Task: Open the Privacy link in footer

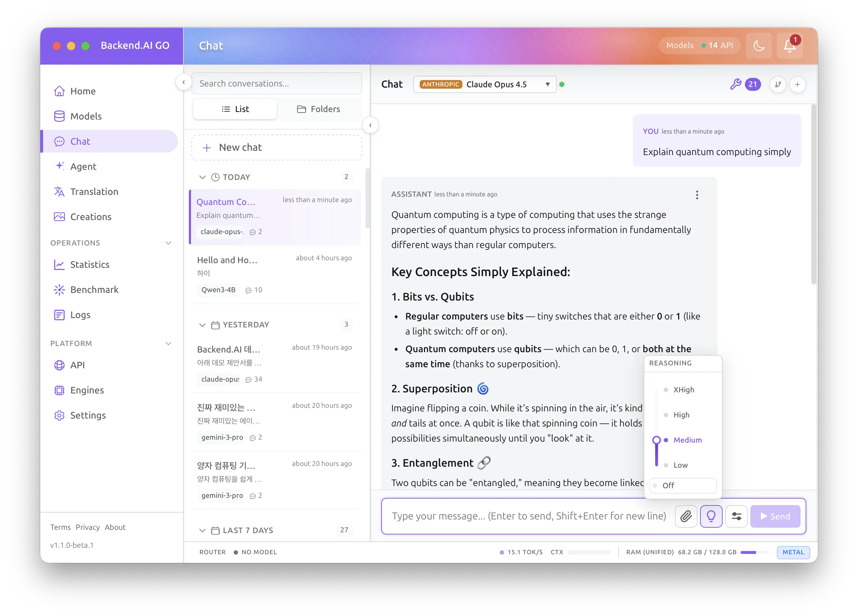Action: [x=87, y=527]
